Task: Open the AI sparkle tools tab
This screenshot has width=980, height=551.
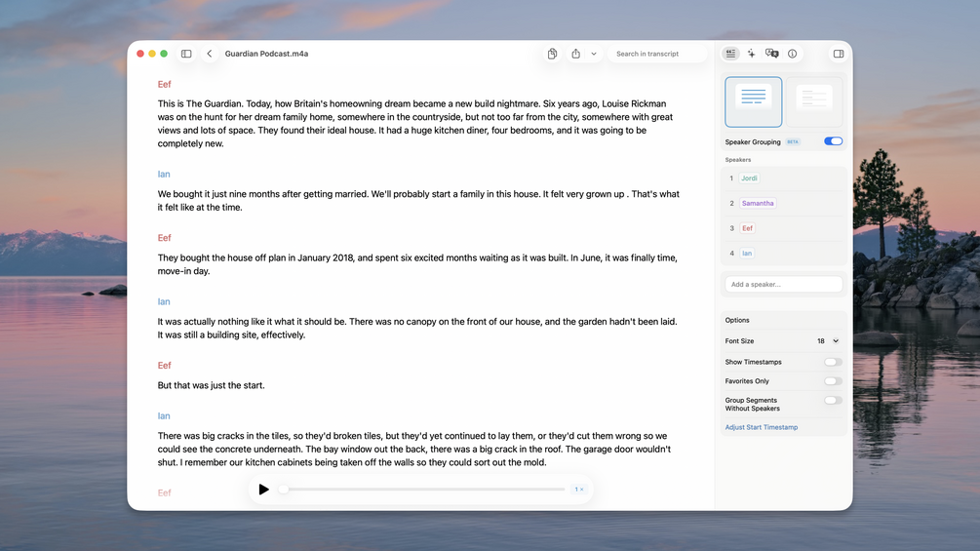Action: tap(751, 54)
